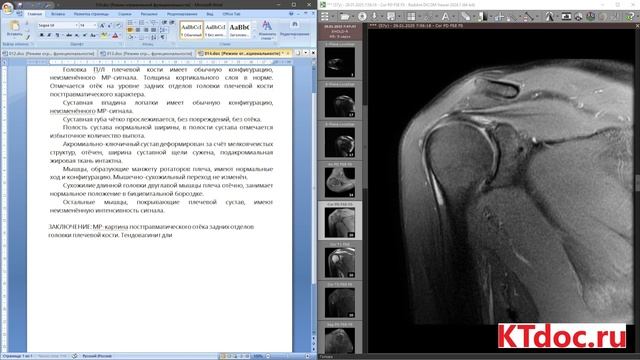This screenshot has width=640, height=360.
Task: Apply bold formatting in Word
Action: click(42, 36)
